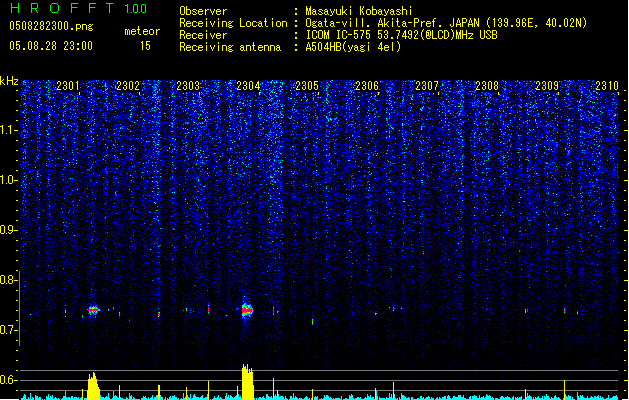Click the Observer name Masayuki Kobayashi
This screenshot has width=629, height=400.
[x=359, y=11]
